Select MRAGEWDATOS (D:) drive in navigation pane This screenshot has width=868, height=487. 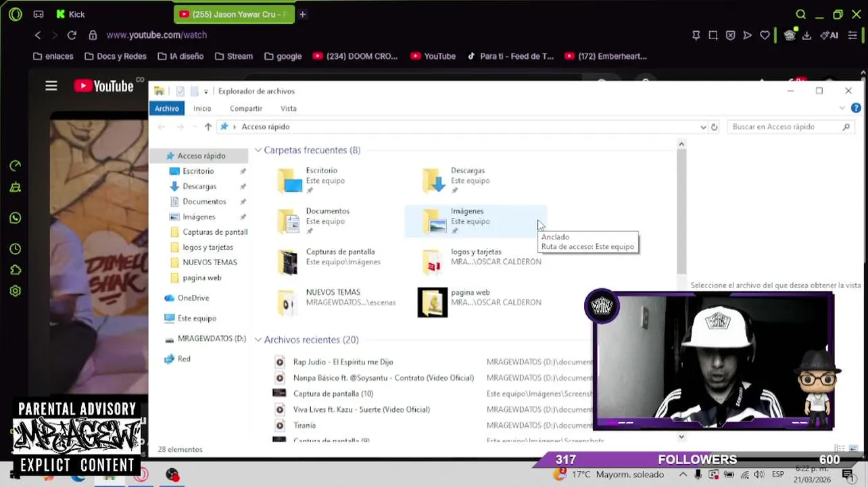[212, 338]
